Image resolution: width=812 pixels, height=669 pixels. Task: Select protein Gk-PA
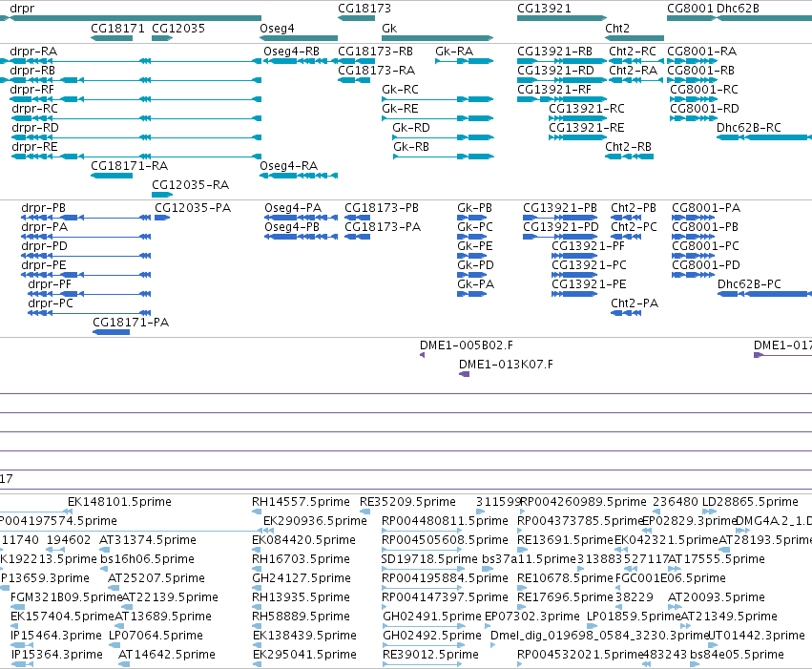point(476,284)
